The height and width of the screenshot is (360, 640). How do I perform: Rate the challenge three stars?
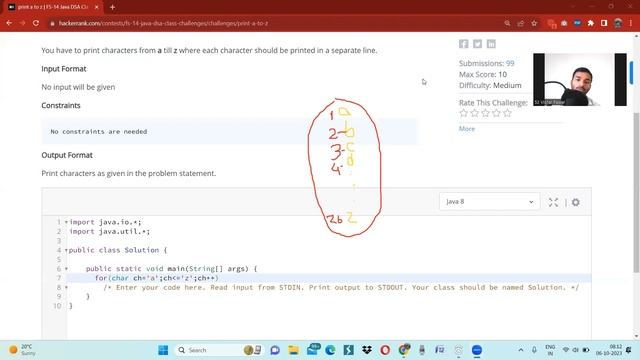(x=485, y=113)
